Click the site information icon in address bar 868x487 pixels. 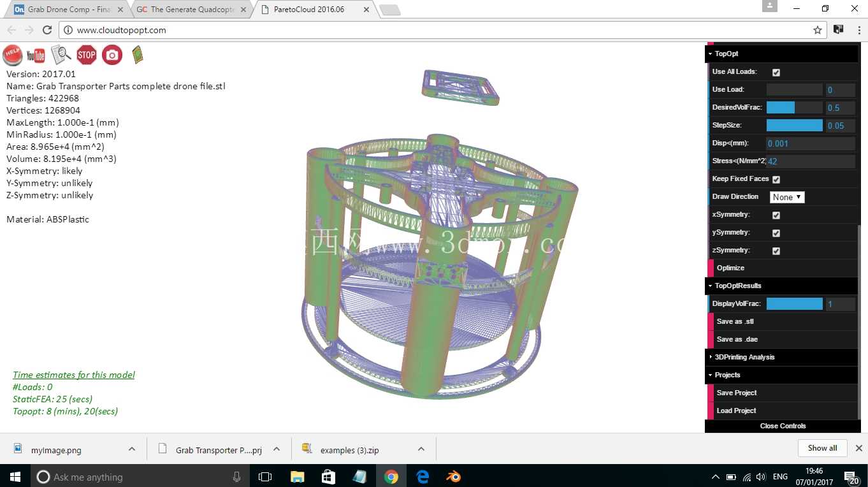pyautogui.click(x=69, y=30)
